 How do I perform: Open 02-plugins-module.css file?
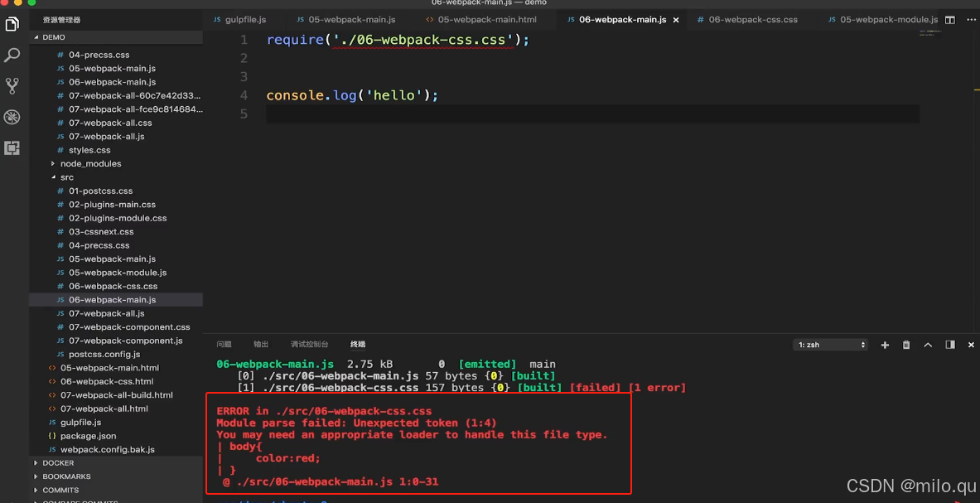point(116,218)
